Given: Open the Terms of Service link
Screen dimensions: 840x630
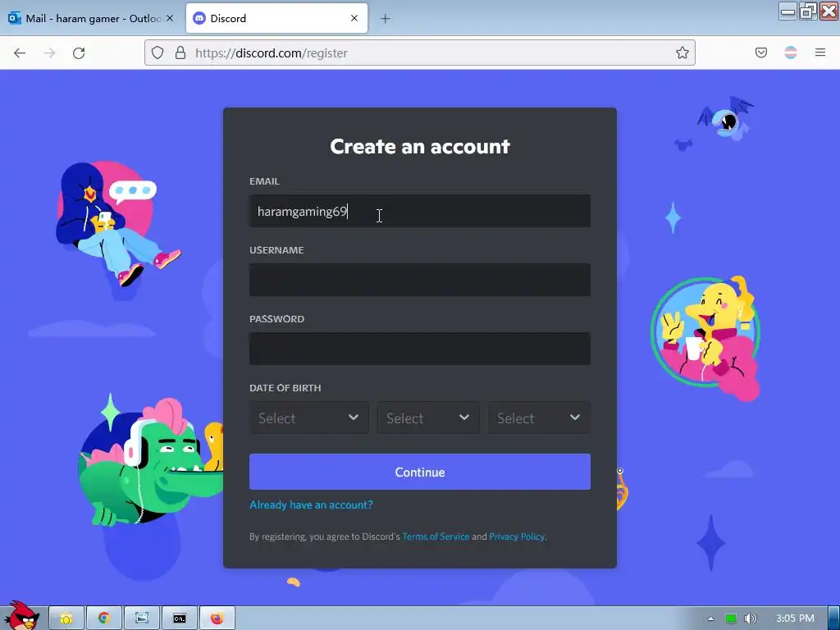Looking at the screenshot, I should point(436,536).
